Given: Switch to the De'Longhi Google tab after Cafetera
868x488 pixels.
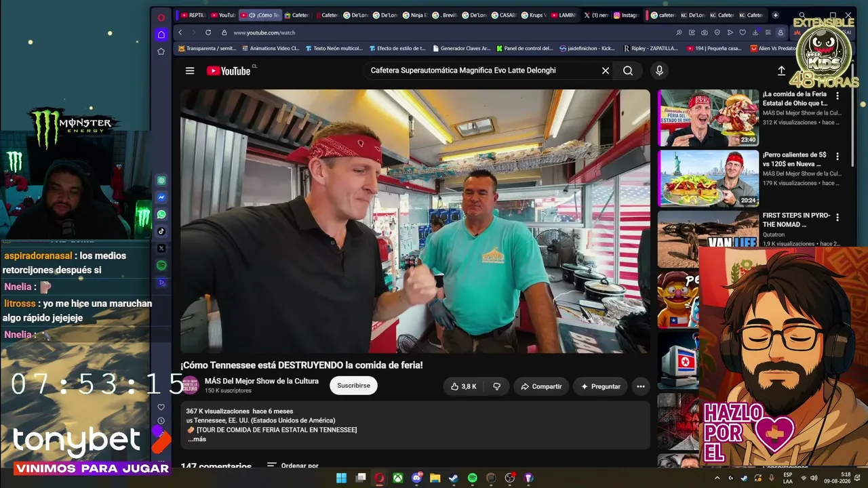Looking at the screenshot, I should [357, 15].
